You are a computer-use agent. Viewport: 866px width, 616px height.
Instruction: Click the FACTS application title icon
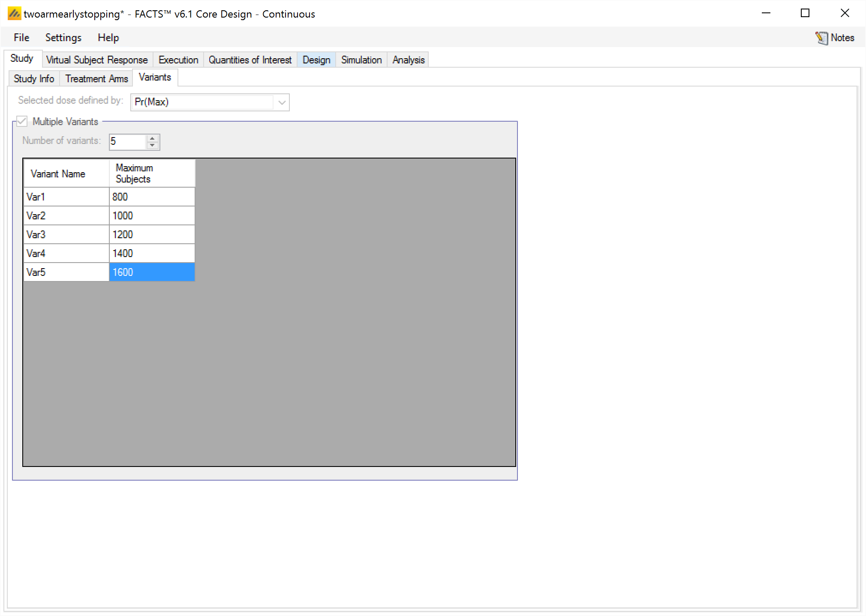(14, 14)
